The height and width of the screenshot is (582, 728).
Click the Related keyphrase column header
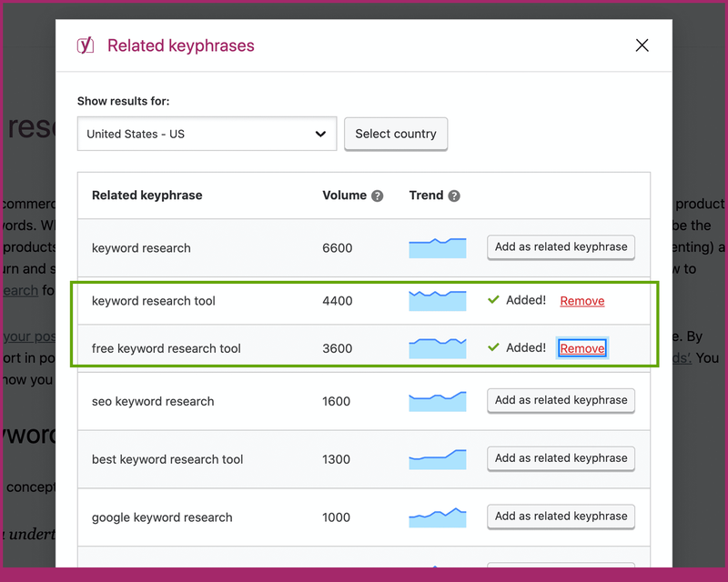coord(147,196)
